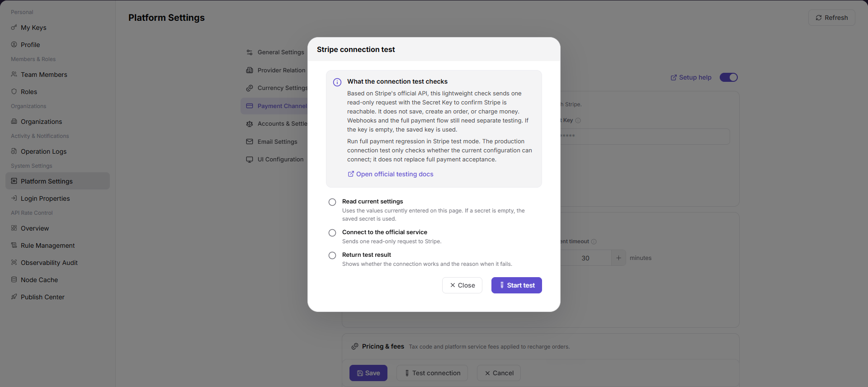
Task: Open the Setup help link
Action: point(691,77)
